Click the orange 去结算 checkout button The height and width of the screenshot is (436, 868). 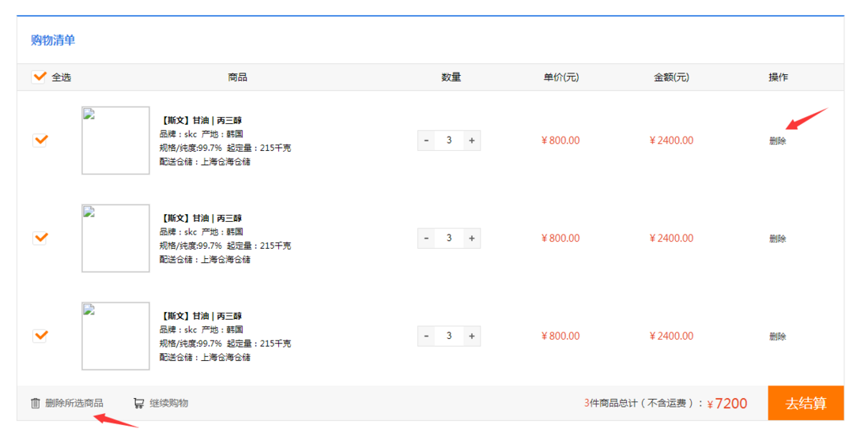[x=806, y=404]
